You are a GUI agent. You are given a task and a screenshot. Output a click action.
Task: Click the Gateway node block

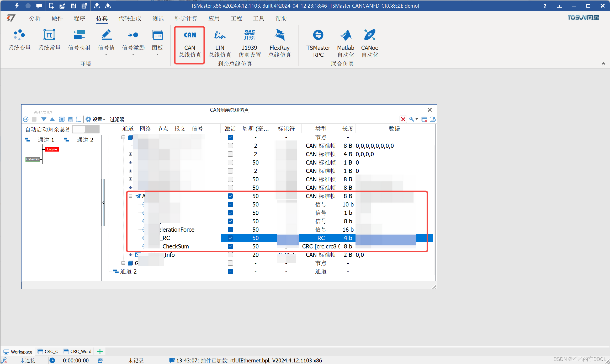point(33,159)
